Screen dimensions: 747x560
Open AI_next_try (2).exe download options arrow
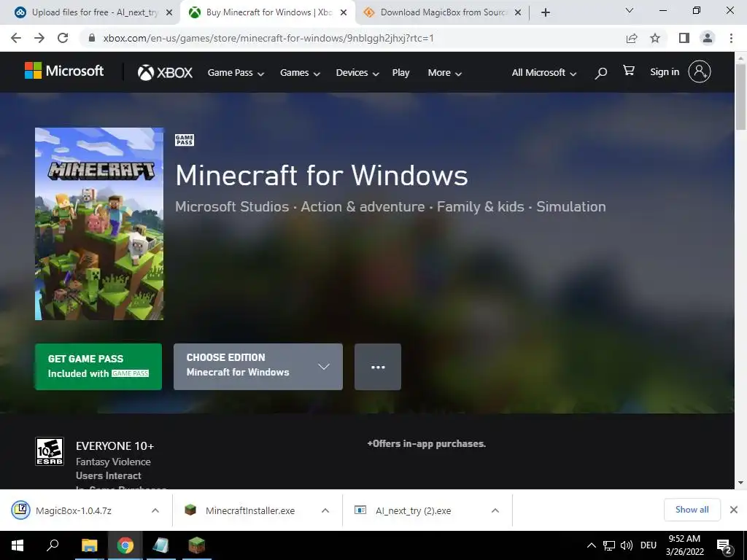click(x=495, y=510)
